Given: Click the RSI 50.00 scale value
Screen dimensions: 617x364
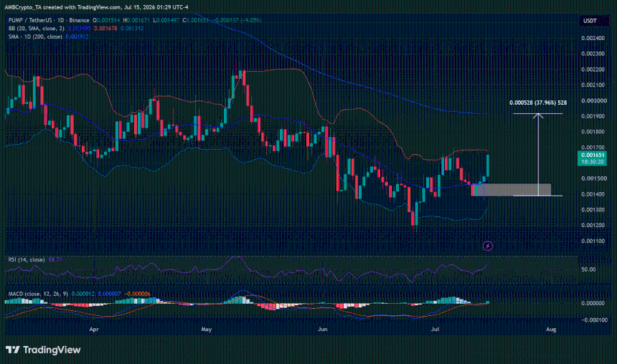Looking at the screenshot, I should 588,269.
